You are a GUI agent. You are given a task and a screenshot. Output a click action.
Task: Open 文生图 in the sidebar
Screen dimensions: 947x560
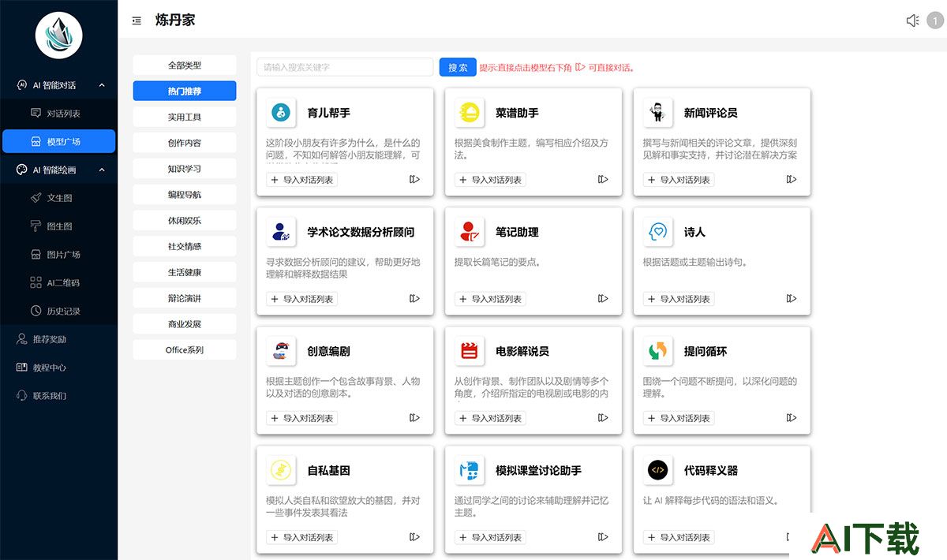pos(59,198)
